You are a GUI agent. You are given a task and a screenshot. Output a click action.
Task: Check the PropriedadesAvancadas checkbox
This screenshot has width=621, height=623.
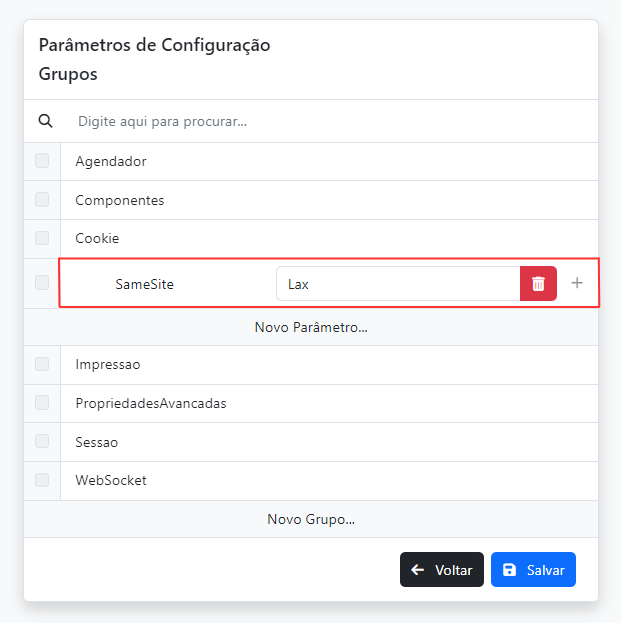click(42, 403)
